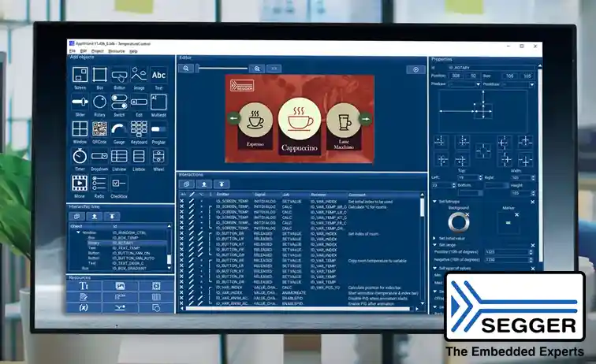Remove the rotary Background bitmap with X

[x=467, y=214]
